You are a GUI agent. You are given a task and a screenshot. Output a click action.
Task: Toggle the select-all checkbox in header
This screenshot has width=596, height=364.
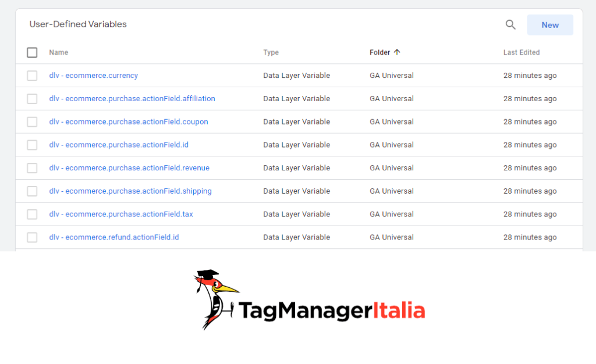point(33,52)
